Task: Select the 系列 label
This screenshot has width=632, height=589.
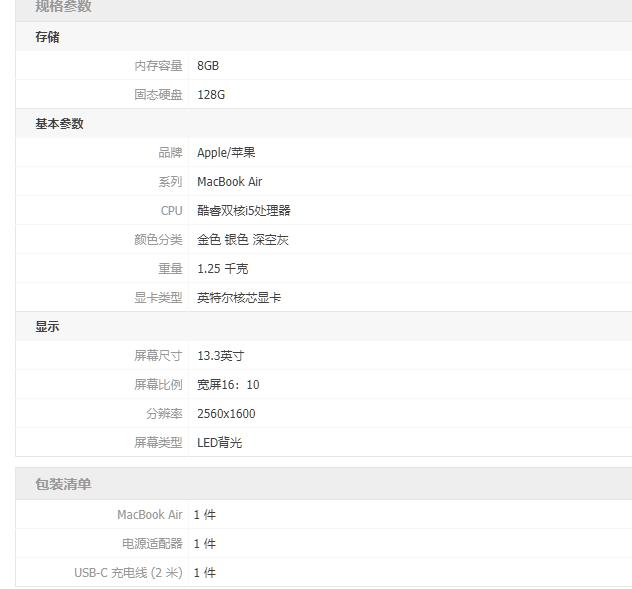Action: point(170,181)
